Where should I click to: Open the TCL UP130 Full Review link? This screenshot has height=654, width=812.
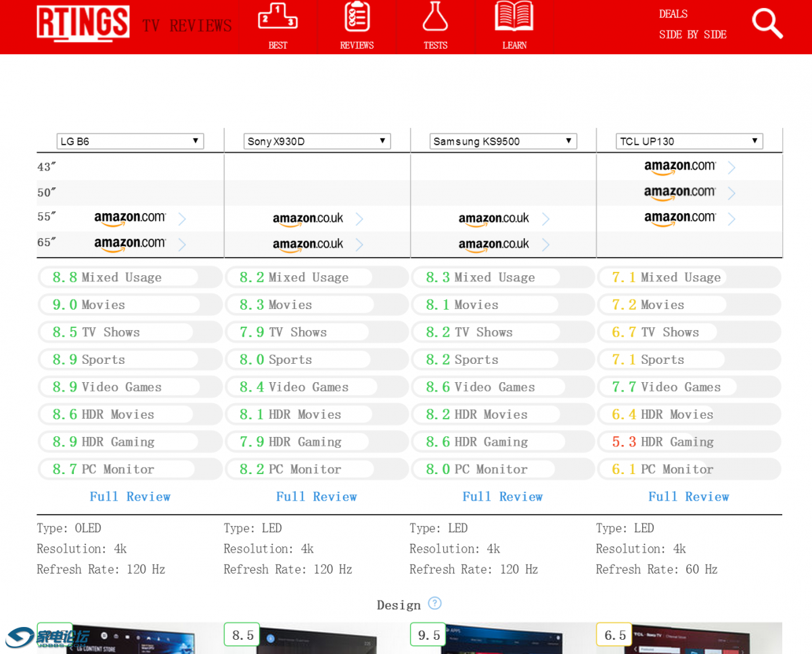688,496
